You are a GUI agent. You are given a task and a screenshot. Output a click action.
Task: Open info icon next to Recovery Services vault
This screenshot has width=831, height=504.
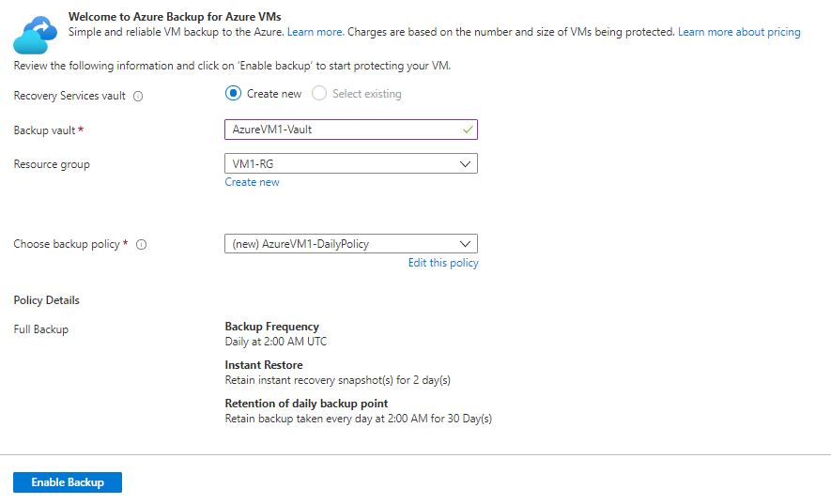[x=138, y=97]
